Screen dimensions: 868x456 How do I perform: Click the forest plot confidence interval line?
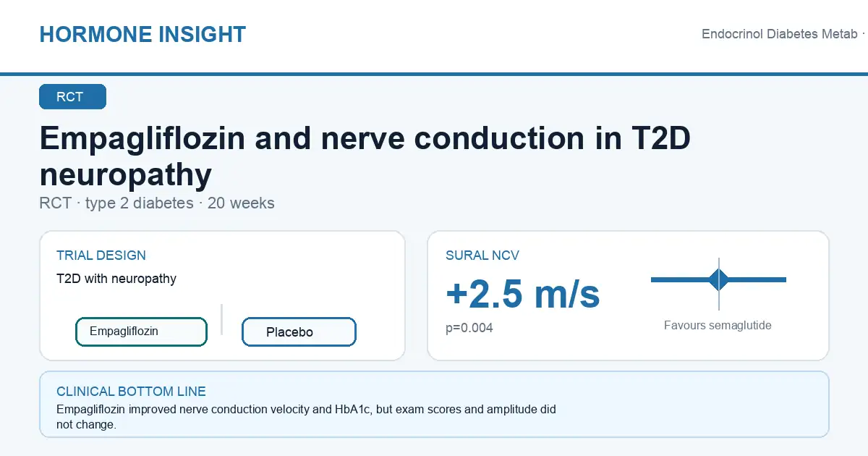[x=718, y=279]
